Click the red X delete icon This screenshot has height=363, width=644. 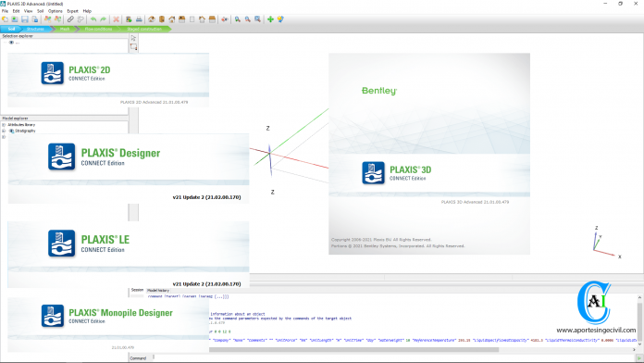point(116,19)
